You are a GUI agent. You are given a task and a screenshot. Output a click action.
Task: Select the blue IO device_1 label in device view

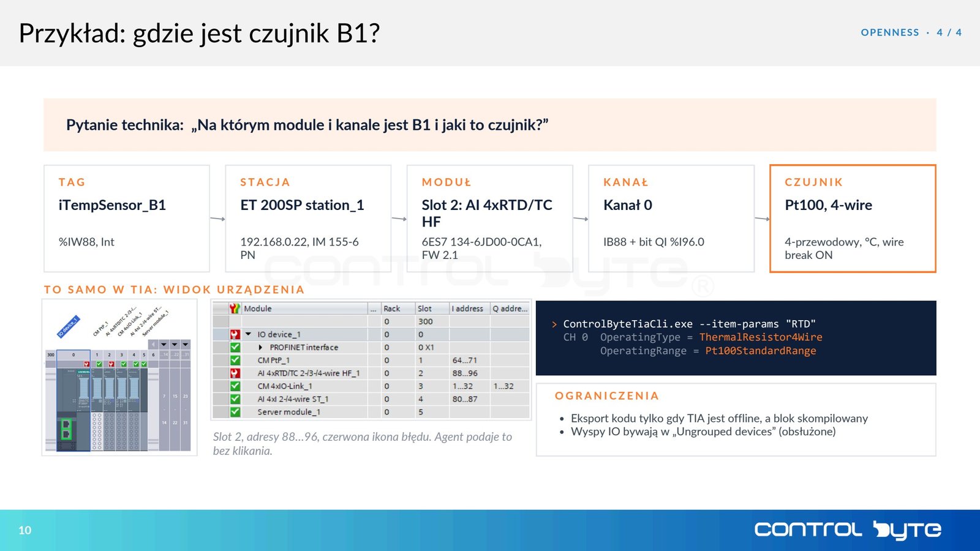(x=69, y=327)
